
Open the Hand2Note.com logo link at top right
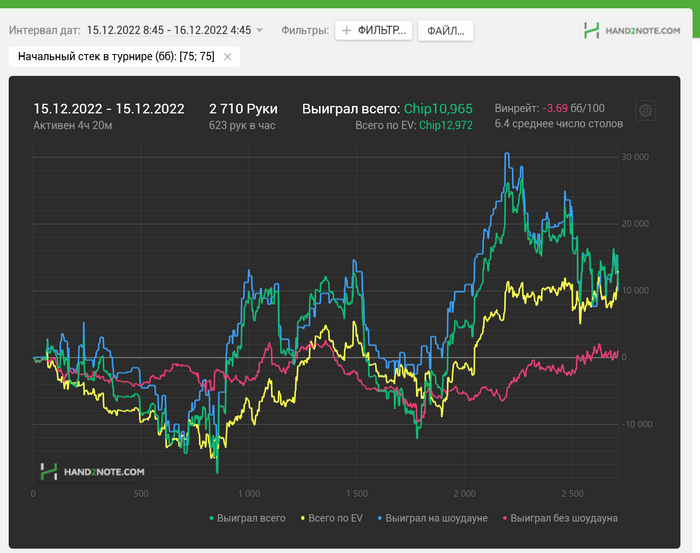632,30
